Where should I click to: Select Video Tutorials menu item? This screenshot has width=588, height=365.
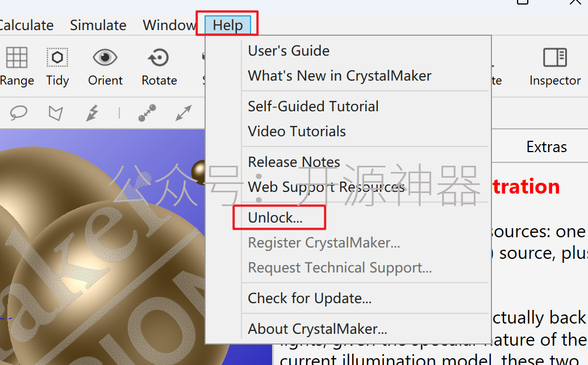297,132
